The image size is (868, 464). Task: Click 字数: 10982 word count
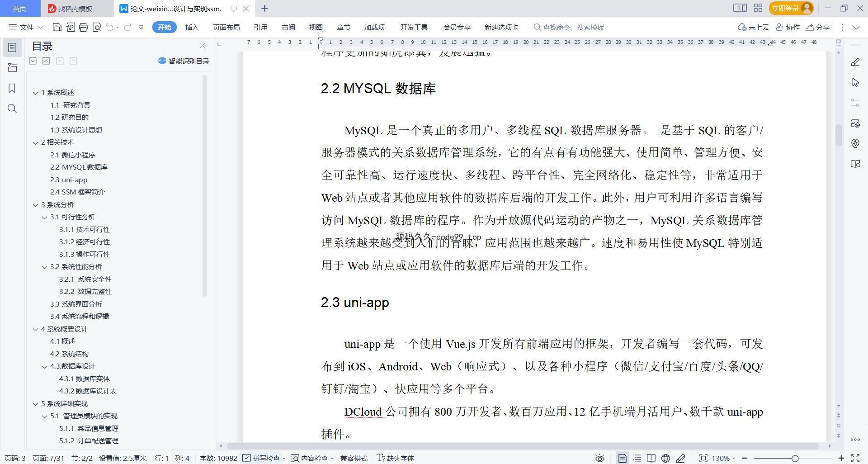click(218, 458)
